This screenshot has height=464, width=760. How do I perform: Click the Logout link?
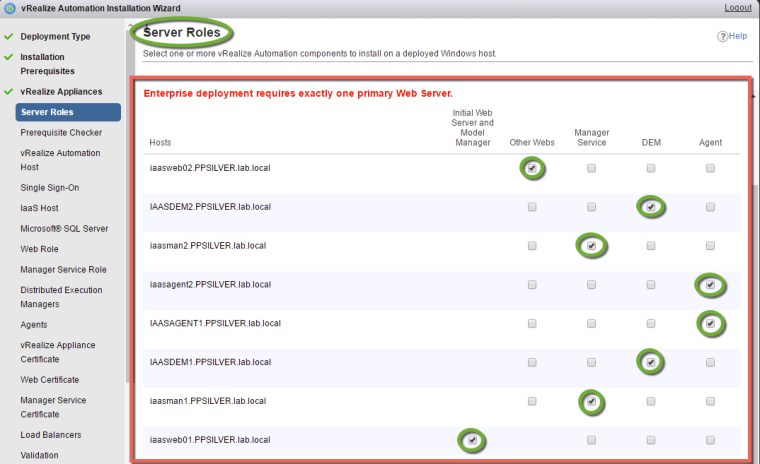point(738,8)
